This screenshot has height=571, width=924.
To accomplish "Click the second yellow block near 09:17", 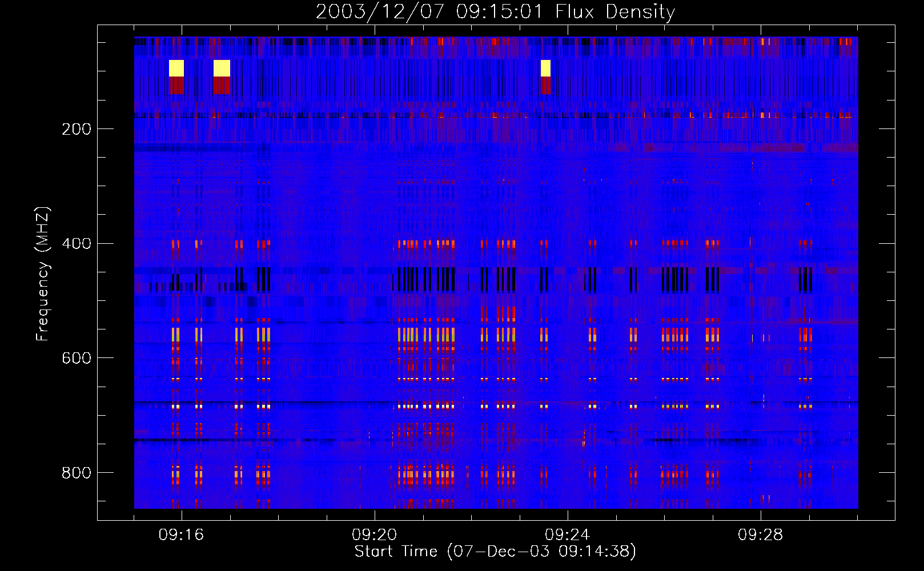I will (x=222, y=68).
